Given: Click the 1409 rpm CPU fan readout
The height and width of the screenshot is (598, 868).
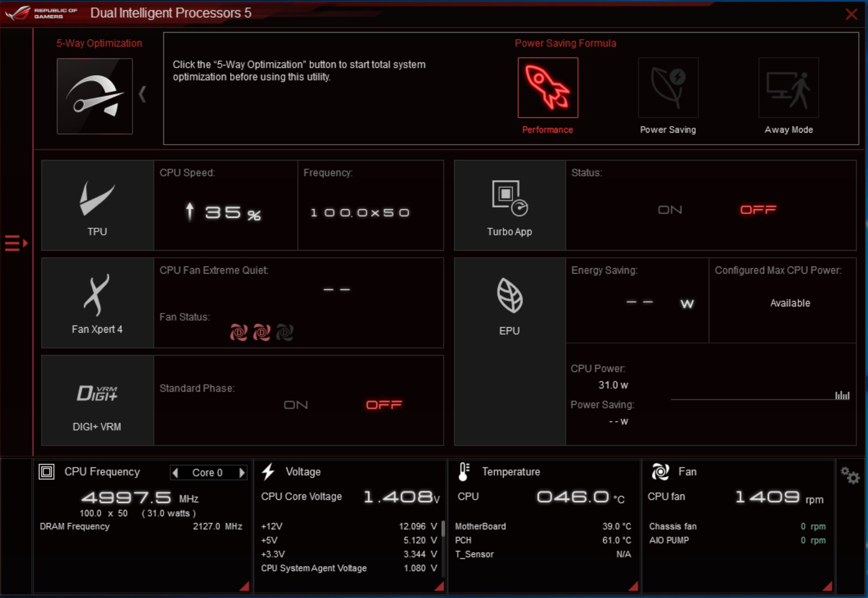Looking at the screenshot, I should 780,497.
